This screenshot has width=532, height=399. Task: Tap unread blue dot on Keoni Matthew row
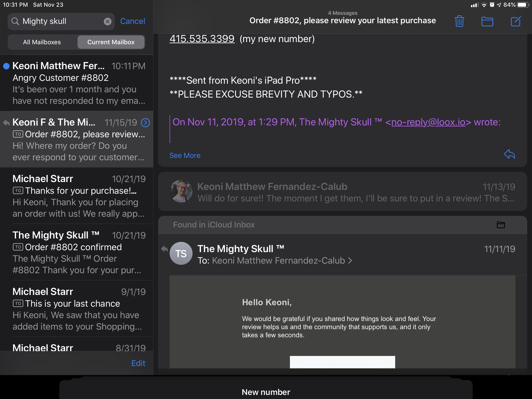point(6,66)
